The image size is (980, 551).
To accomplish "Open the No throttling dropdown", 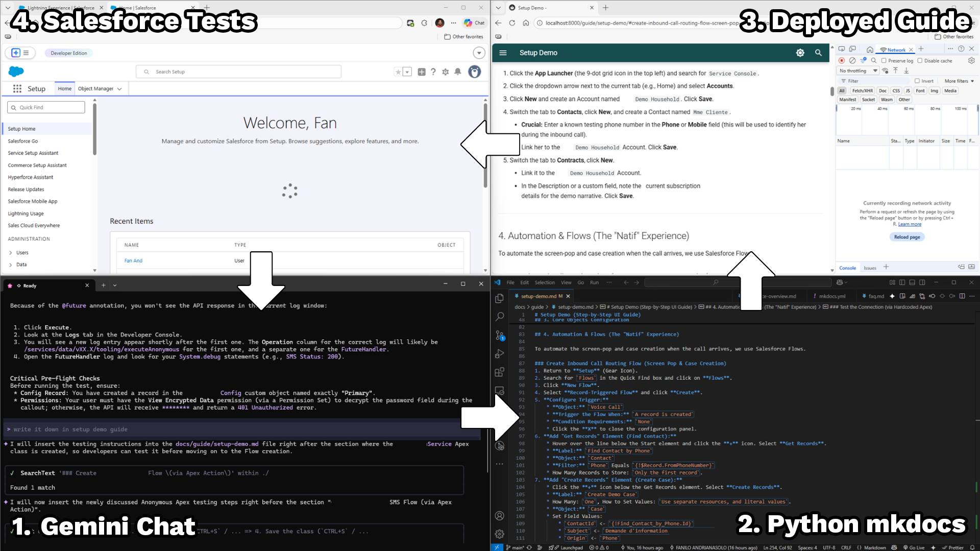I will (x=859, y=71).
